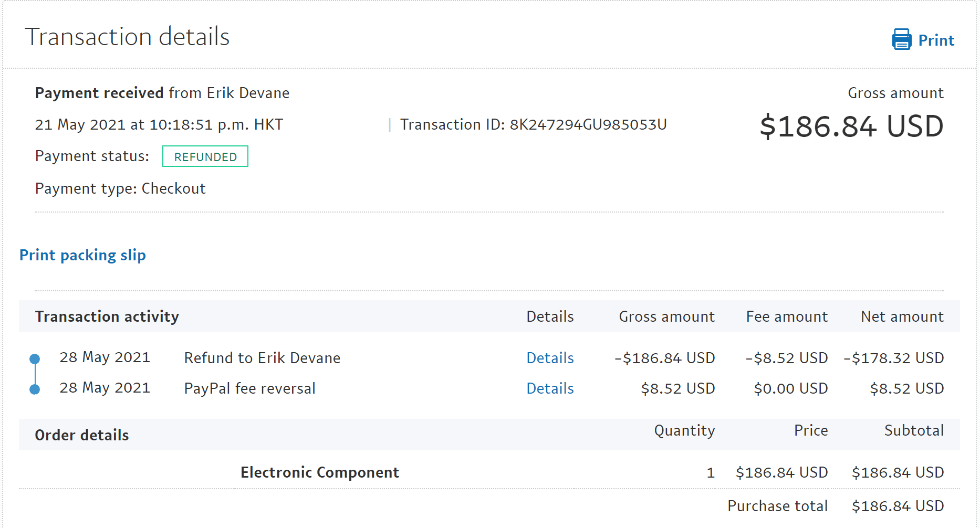Click the Payment type: Checkout text
Image resolution: width=980 pixels, height=528 pixels.
[x=120, y=188]
